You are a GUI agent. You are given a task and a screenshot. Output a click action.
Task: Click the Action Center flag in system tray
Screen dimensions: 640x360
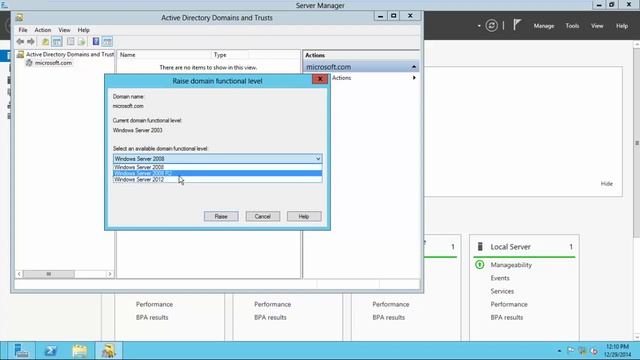click(x=571, y=351)
